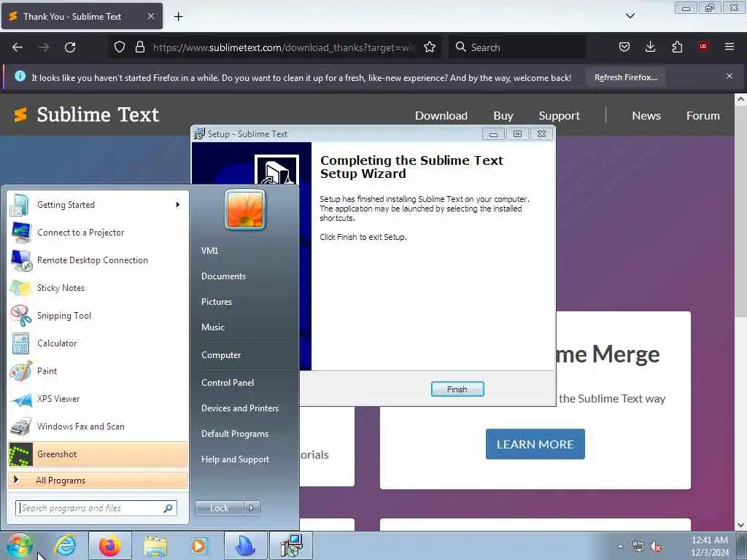The image size is (747, 560).
Task: Open the uBlock Origin extension icon
Action: 703,47
